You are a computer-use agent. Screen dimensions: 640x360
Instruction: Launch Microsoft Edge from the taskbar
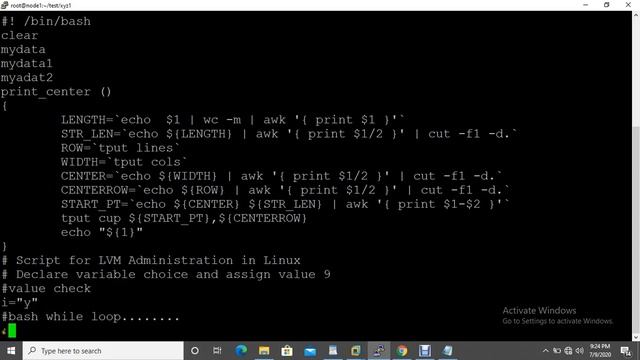241,351
